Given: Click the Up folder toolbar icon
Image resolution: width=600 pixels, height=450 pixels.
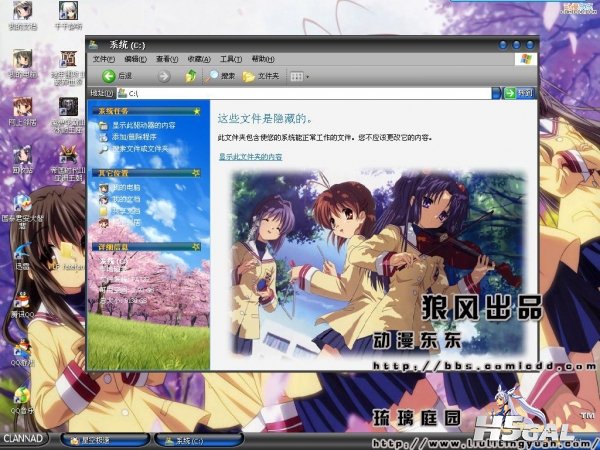Looking at the screenshot, I should (x=191, y=76).
